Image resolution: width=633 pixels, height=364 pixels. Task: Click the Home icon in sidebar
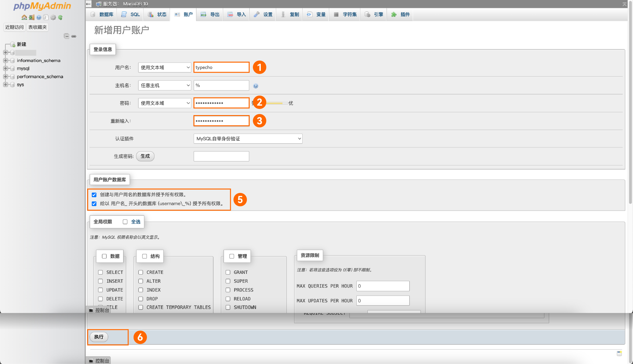click(24, 17)
